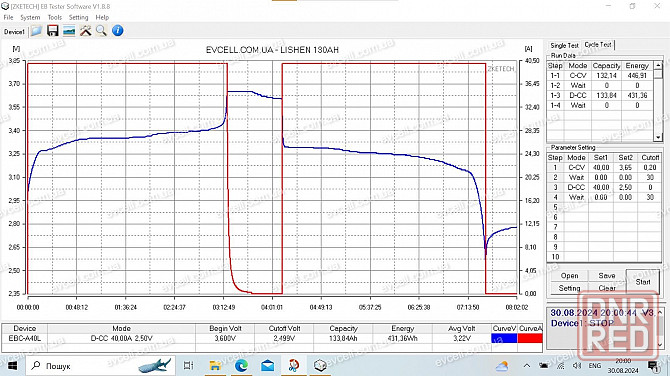Screen dimensions: 670x376
Task: Switch input language via ENG indicator
Action: click(594, 366)
